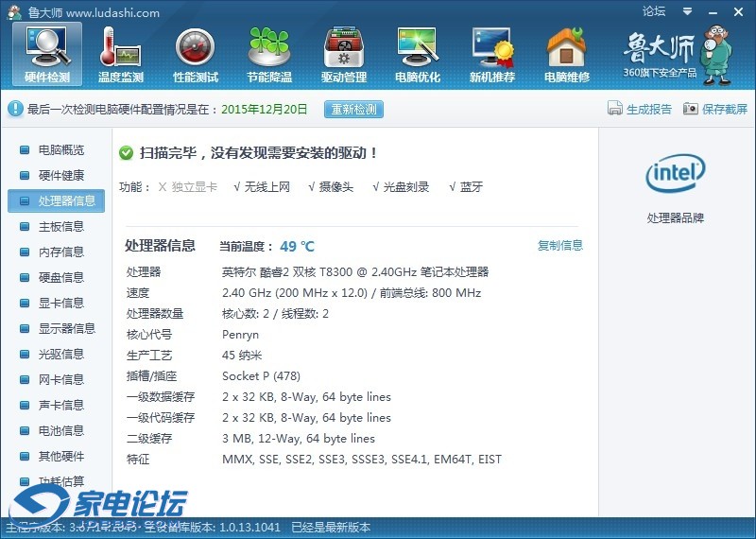This screenshot has width=756, height=539.
Task: Select the 驱动管理 driver management icon
Action: tap(343, 53)
